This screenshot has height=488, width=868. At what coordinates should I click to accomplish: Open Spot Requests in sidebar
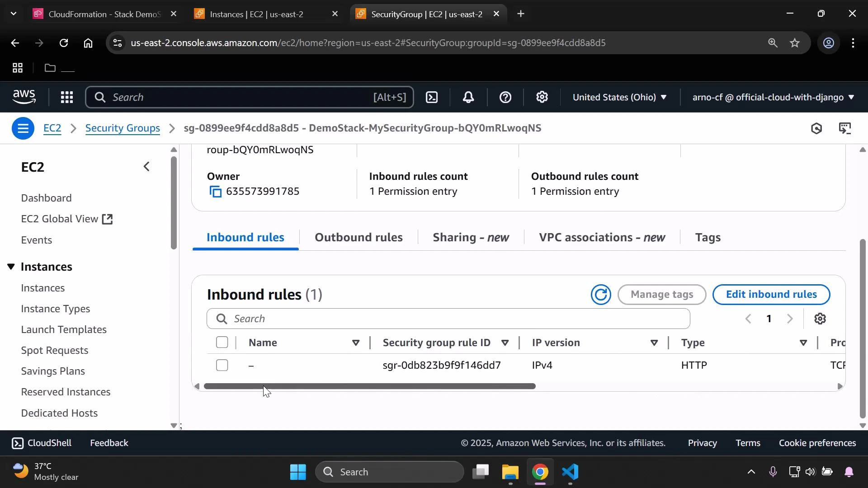point(55,350)
